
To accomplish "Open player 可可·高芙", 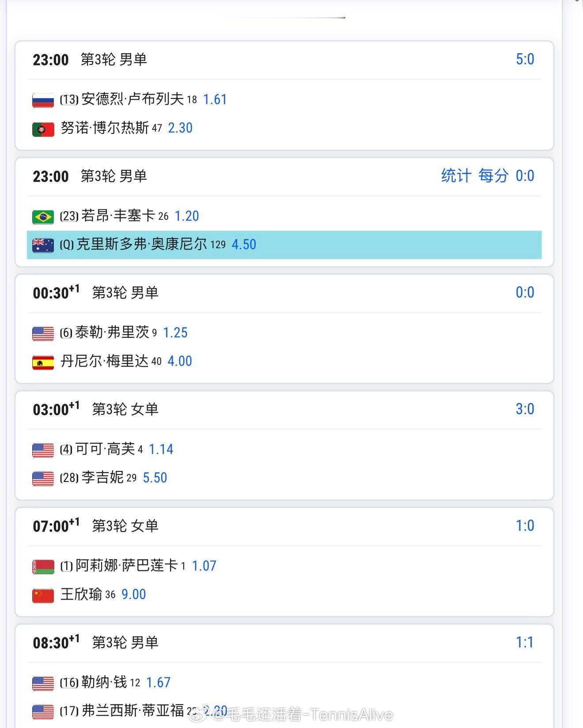I will (105, 449).
